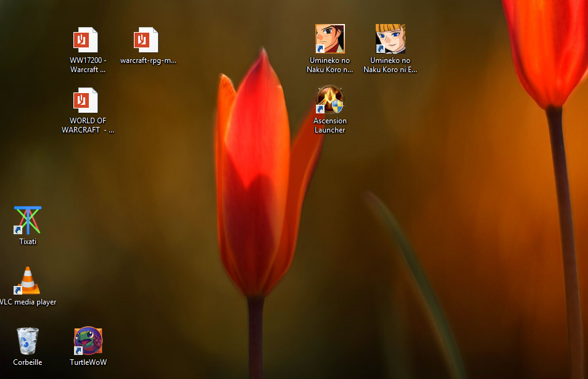Select the Ascension Launcher shortcut icon
The width and height of the screenshot is (588, 379).
(x=330, y=100)
